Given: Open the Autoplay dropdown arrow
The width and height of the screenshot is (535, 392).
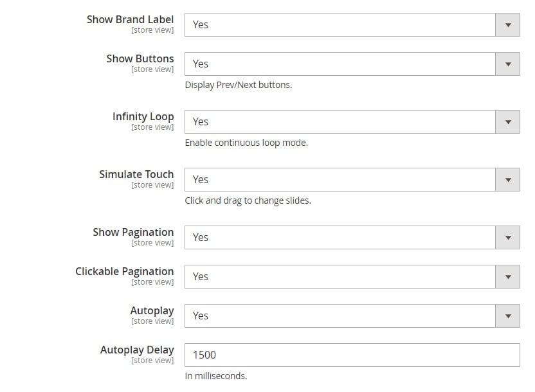Looking at the screenshot, I should [508, 316].
